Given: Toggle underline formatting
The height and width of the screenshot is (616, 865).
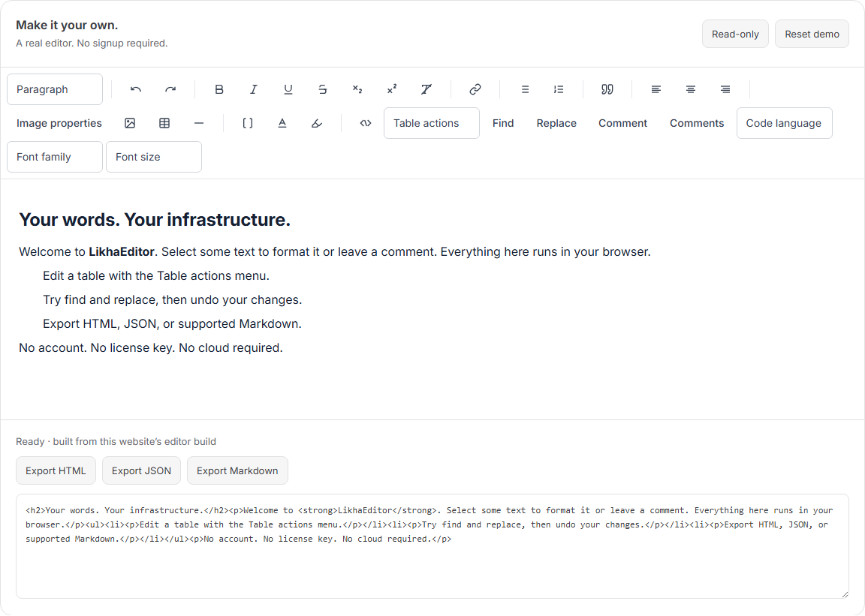Looking at the screenshot, I should pos(288,89).
